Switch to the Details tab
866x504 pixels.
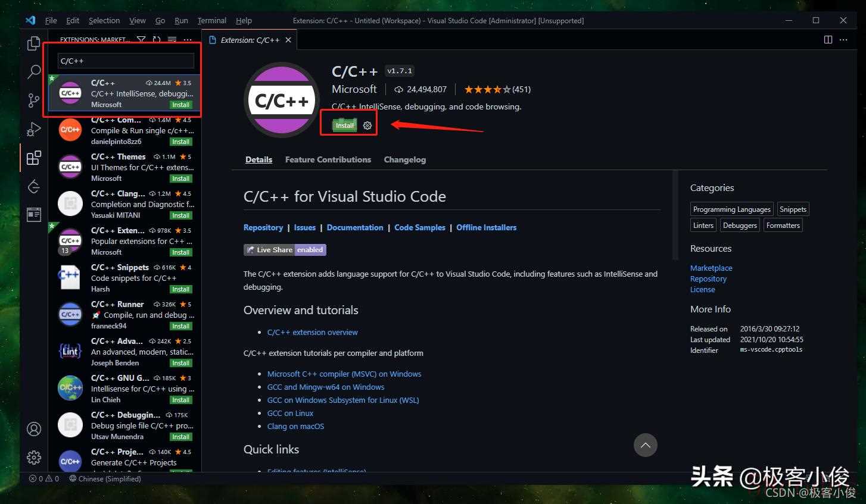point(258,159)
